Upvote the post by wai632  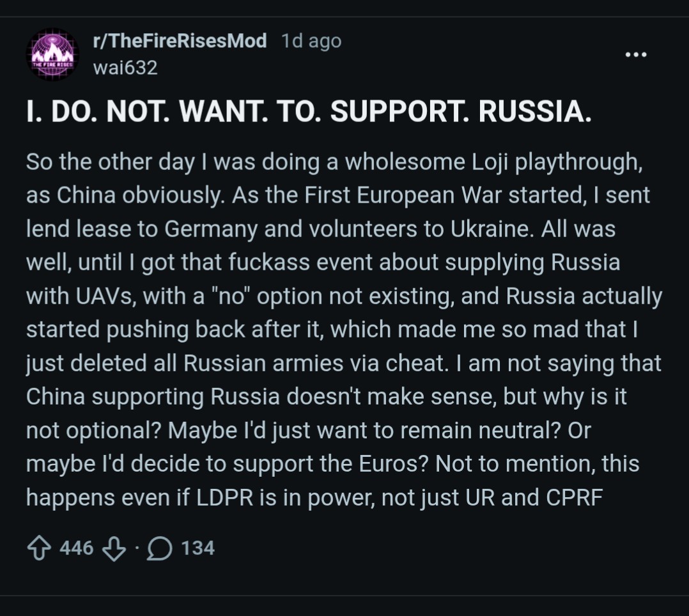click(40, 548)
